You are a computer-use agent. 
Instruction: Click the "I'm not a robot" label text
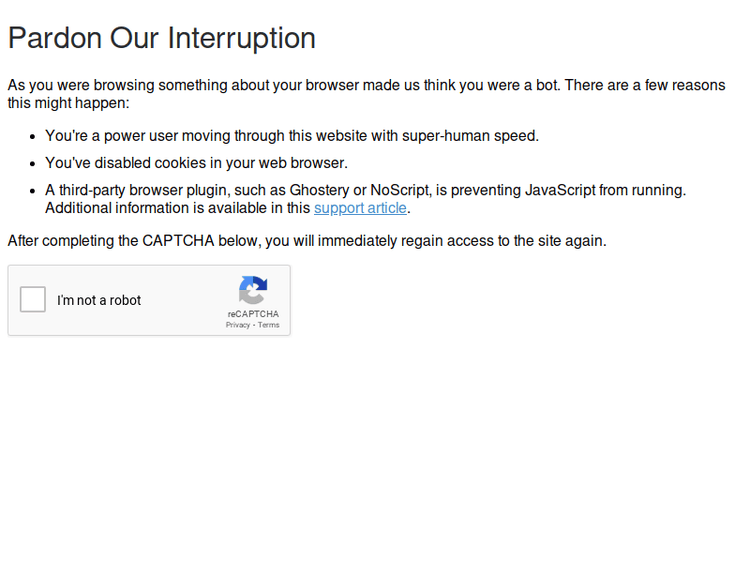click(99, 300)
